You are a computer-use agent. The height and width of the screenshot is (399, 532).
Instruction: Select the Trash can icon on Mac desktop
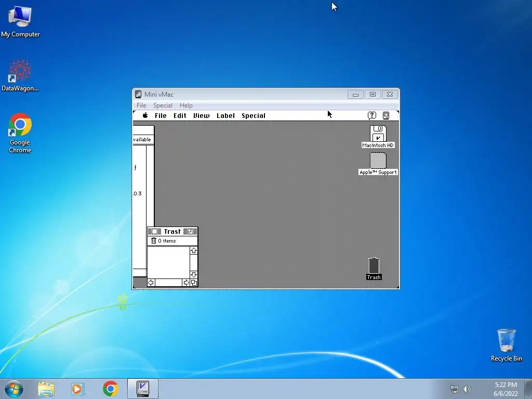pyautogui.click(x=374, y=265)
